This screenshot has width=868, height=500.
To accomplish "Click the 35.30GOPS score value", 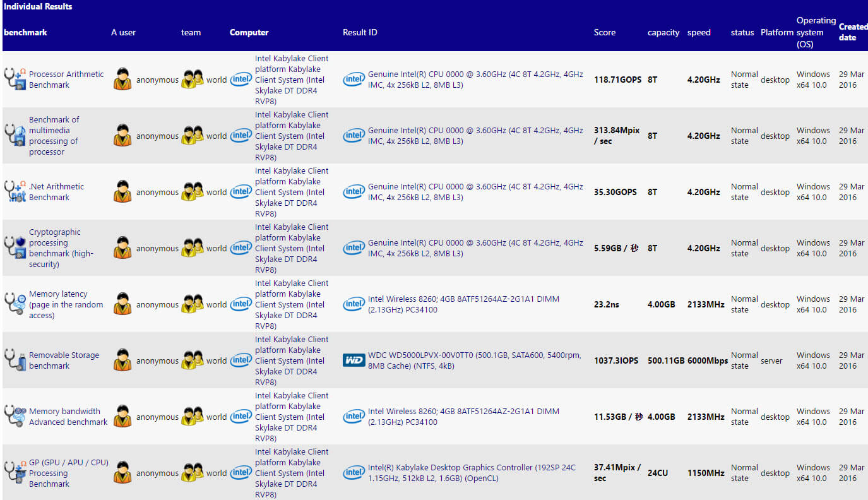I will click(615, 192).
